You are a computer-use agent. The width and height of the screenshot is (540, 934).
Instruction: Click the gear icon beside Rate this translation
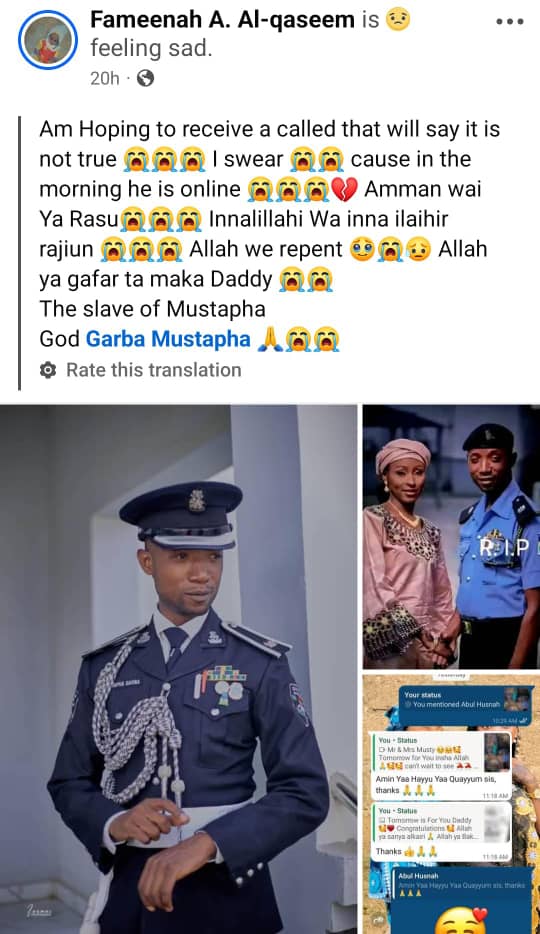(x=48, y=370)
